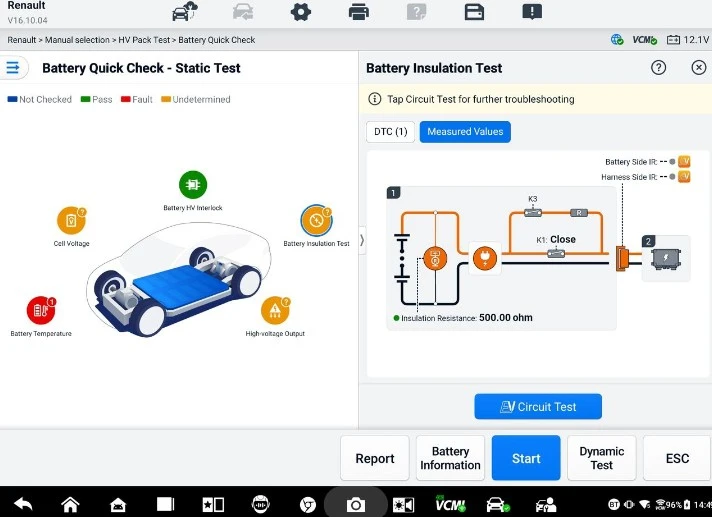Click the Undetermined legend entry

(x=196, y=99)
